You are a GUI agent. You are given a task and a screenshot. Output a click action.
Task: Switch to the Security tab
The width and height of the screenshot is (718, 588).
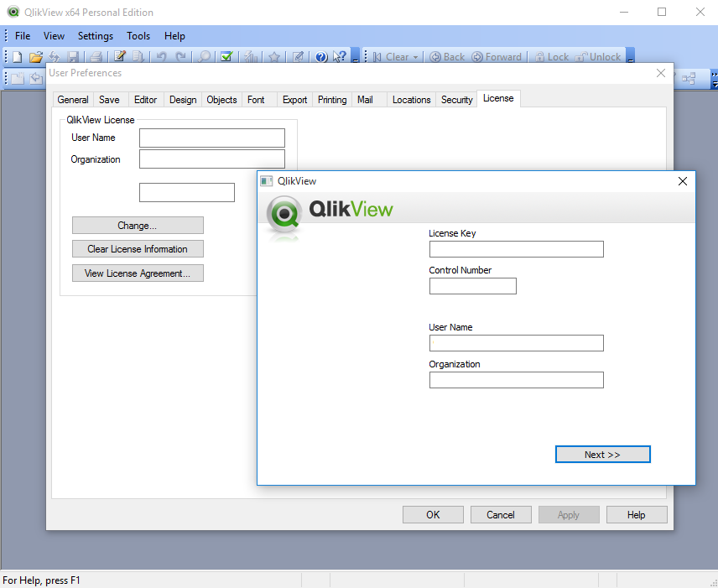pos(456,100)
